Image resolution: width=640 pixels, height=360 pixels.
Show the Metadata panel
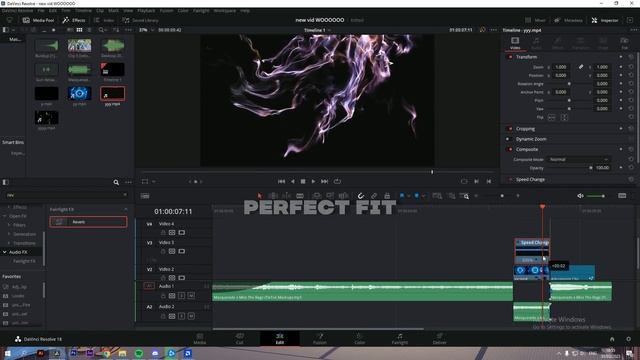point(568,20)
